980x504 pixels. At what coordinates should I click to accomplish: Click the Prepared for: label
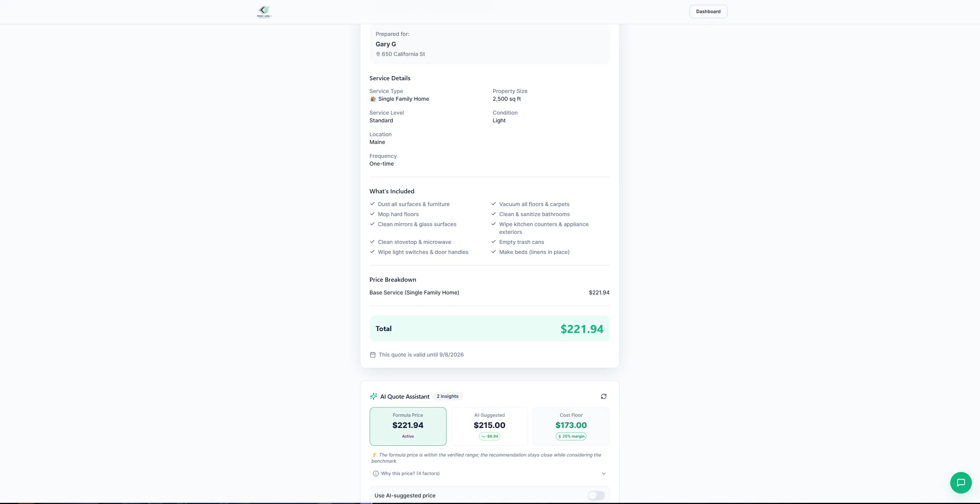click(x=392, y=34)
